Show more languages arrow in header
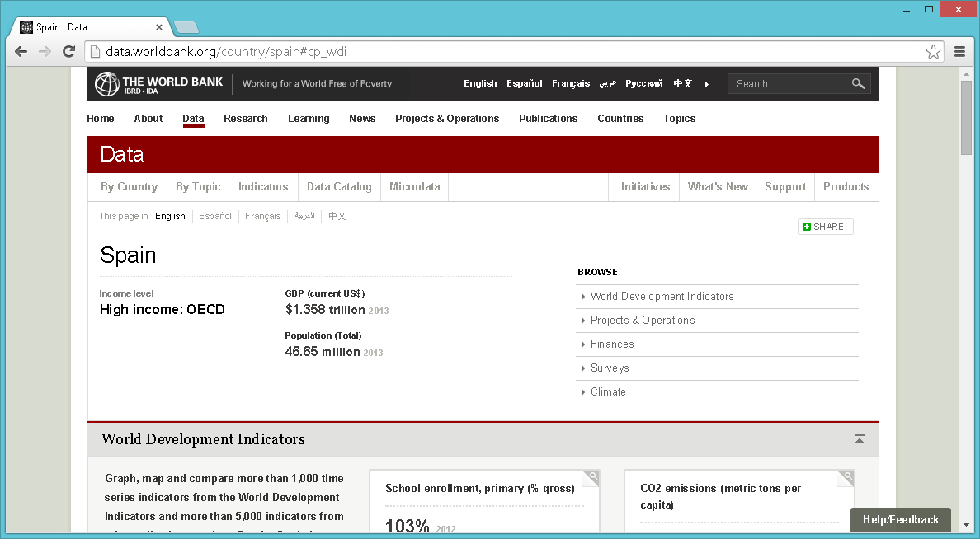Viewport: 980px width, 539px height. [707, 84]
